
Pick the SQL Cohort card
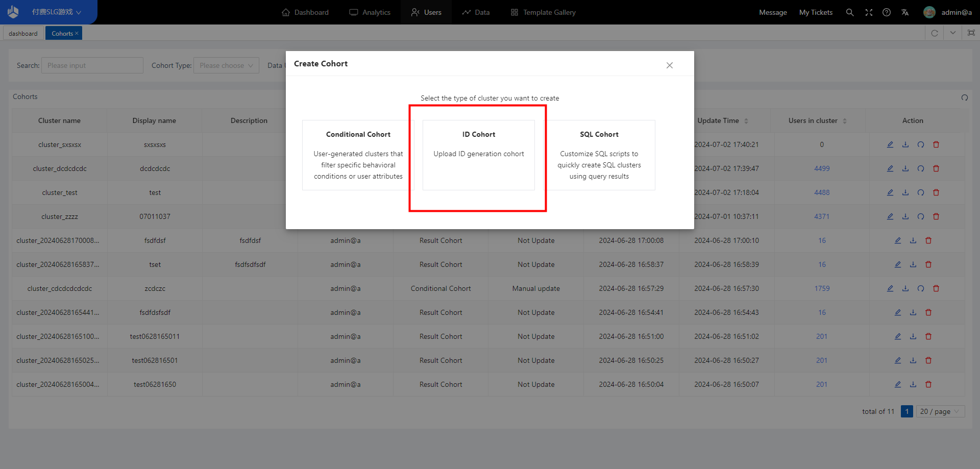(599, 155)
